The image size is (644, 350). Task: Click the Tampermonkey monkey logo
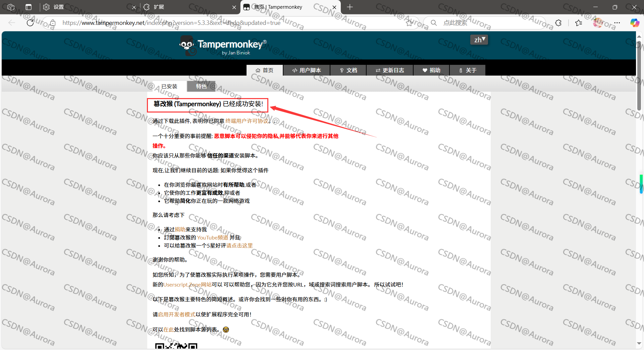pyautogui.click(x=187, y=45)
